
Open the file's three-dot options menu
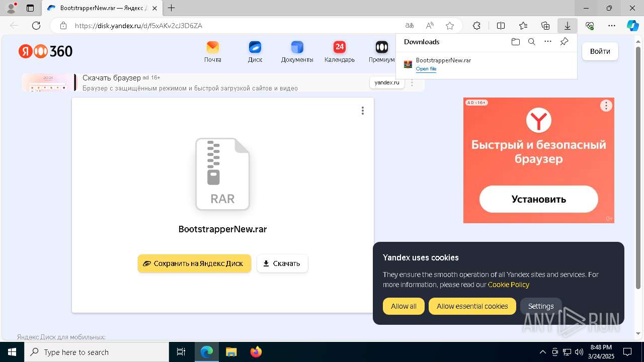(x=363, y=111)
